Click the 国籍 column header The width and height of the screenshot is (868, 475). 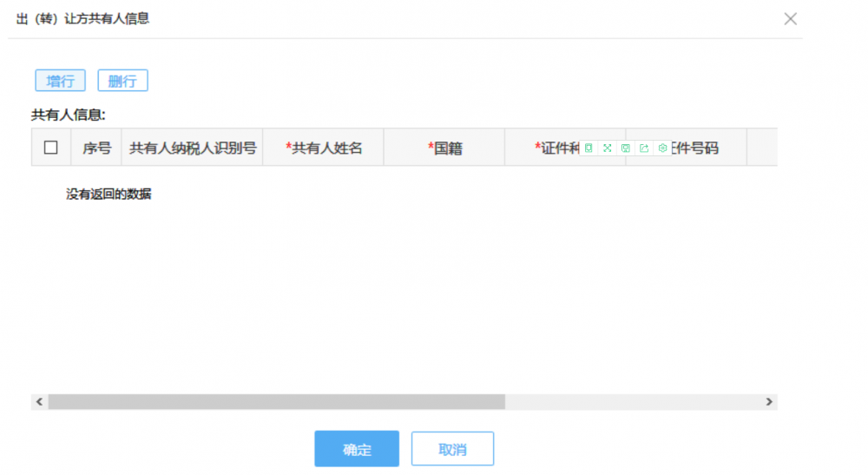(x=444, y=148)
